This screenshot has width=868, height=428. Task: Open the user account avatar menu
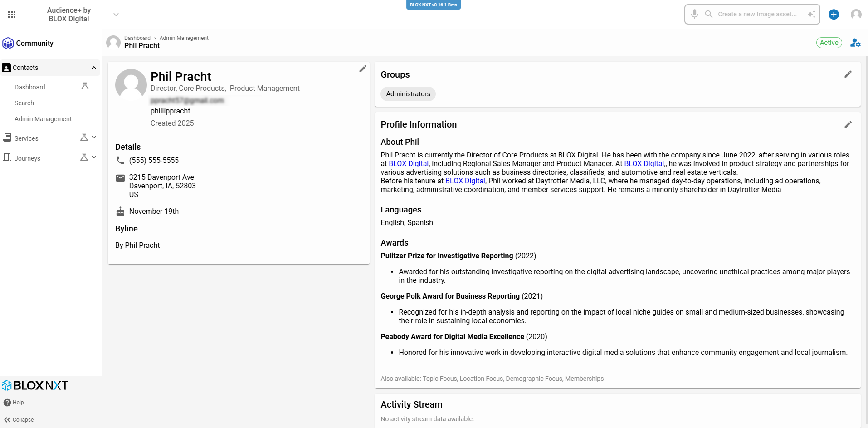pos(856,15)
